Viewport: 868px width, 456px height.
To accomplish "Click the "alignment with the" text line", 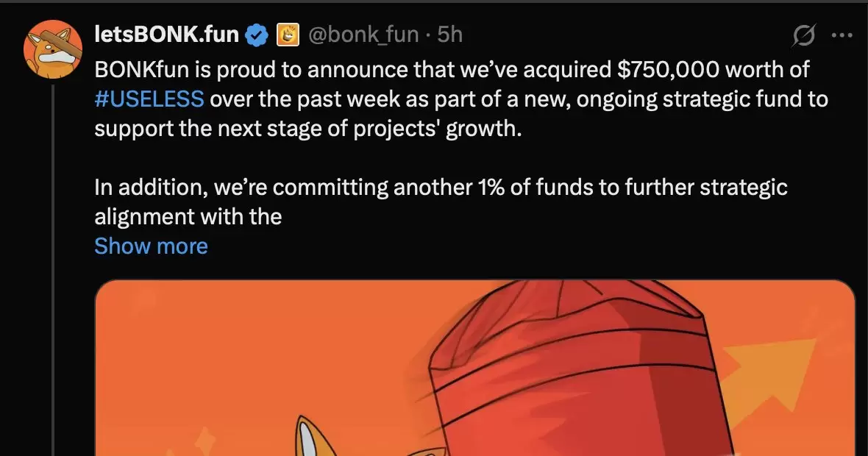I will coord(188,217).
